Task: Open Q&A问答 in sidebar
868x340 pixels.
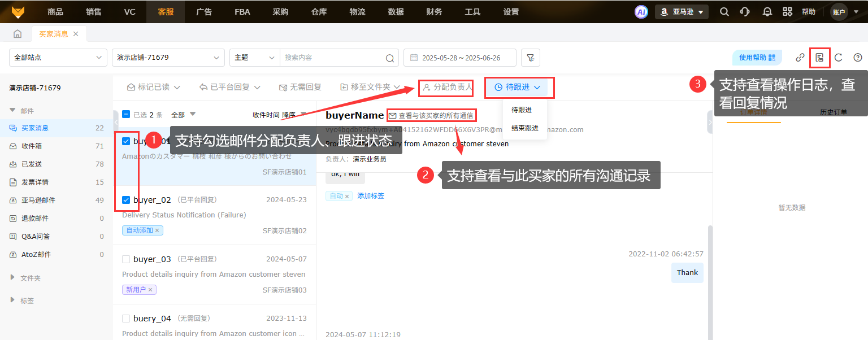Action: pyautogui.click(x=57, y=237)
